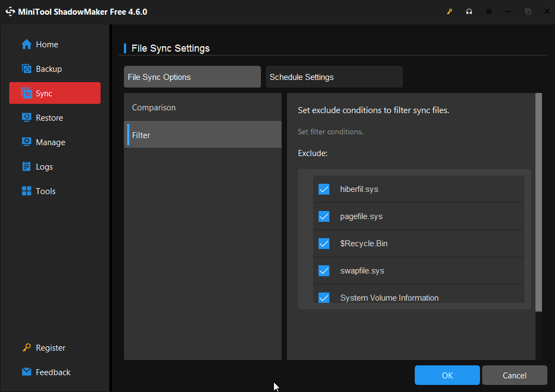Click the settings panel vertical scrollbar
The image size is (555, 392).
tap(539, 202)
